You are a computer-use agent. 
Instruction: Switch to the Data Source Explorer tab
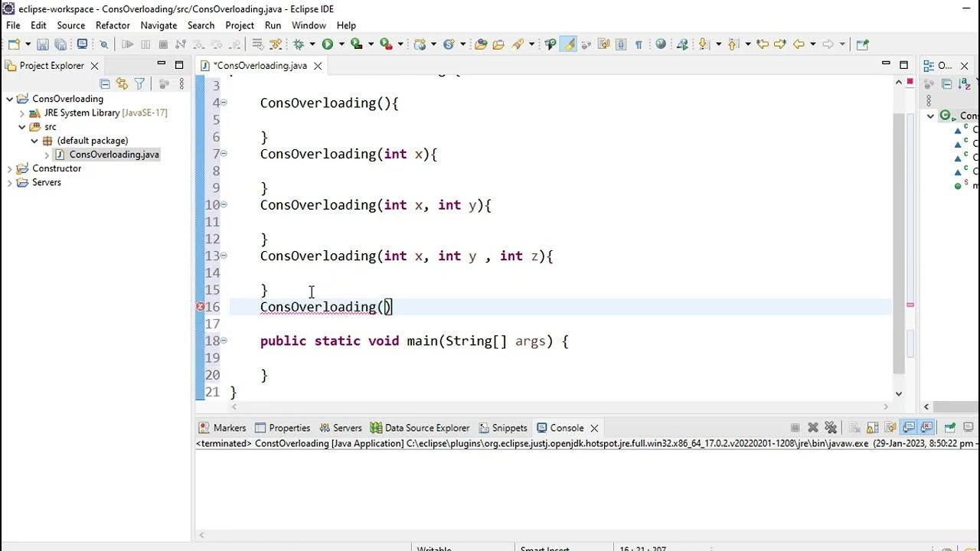(420, 428)
